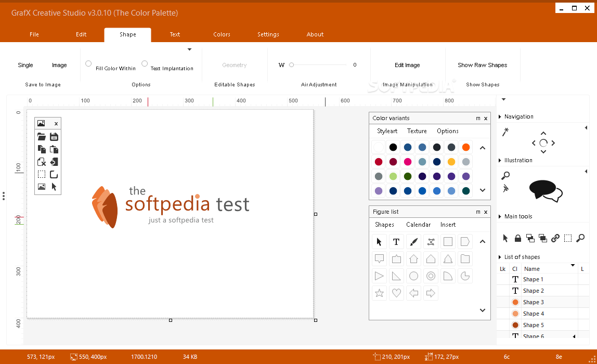The height and width of the screenshot is (364, 597).
Task: Select the brush tool in Figure list
Action: click(x=413, y=242)
